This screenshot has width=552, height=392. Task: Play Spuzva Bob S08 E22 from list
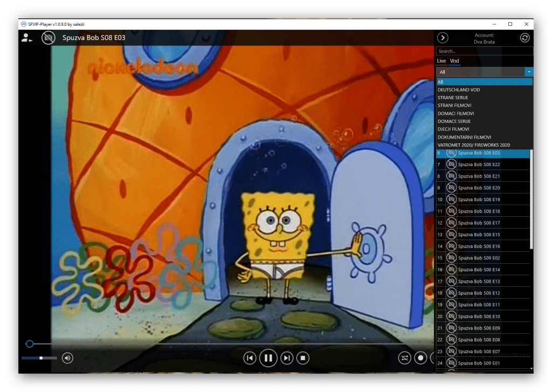click(479, 164)
